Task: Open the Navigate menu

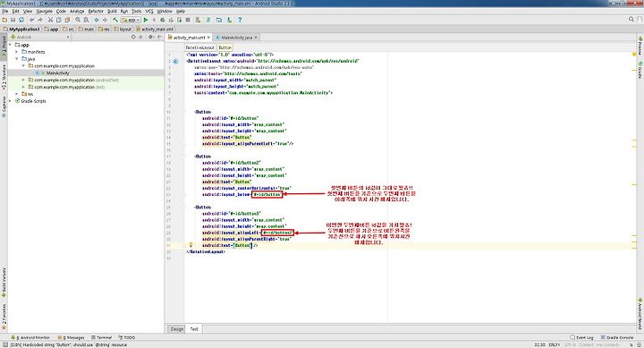Action: point(45,11)
